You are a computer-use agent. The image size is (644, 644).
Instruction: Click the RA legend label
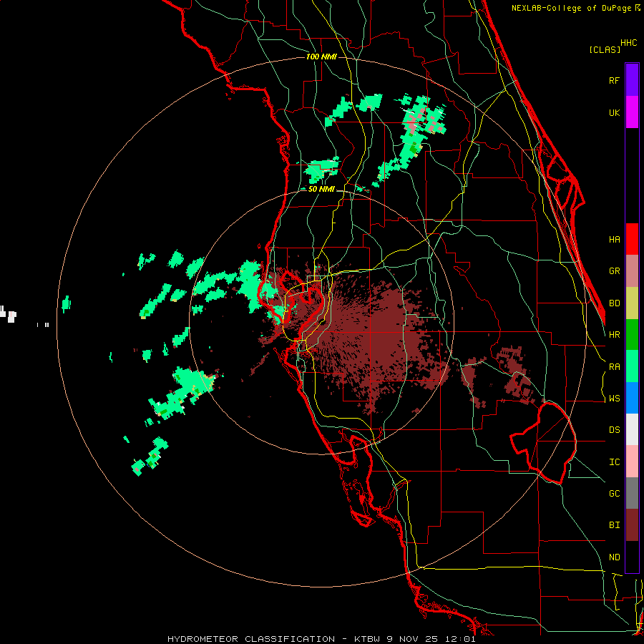[614, 367]
